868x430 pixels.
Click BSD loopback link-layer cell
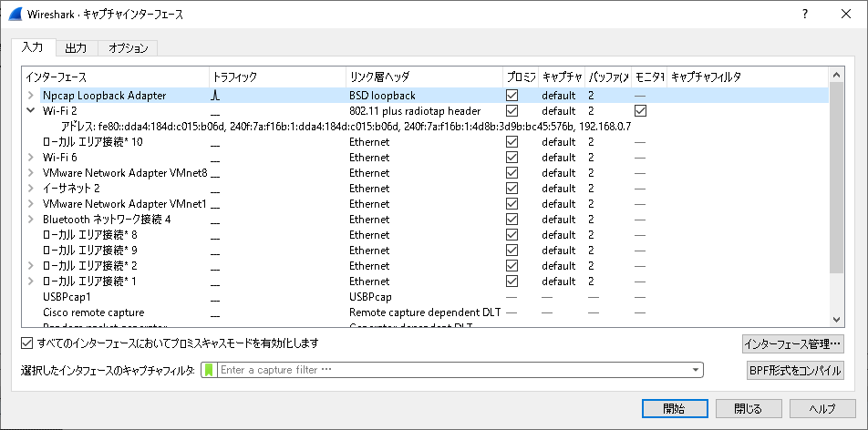tap(382, 95)
